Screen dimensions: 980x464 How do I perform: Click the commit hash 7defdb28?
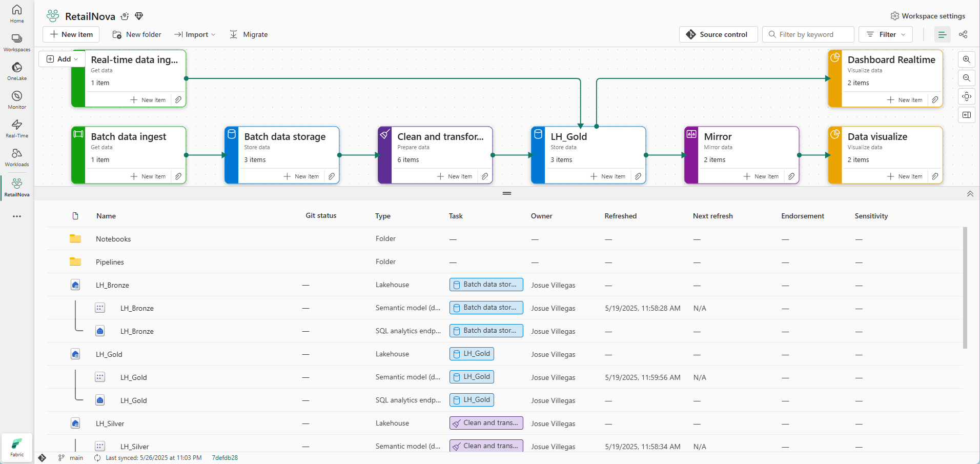225,458
